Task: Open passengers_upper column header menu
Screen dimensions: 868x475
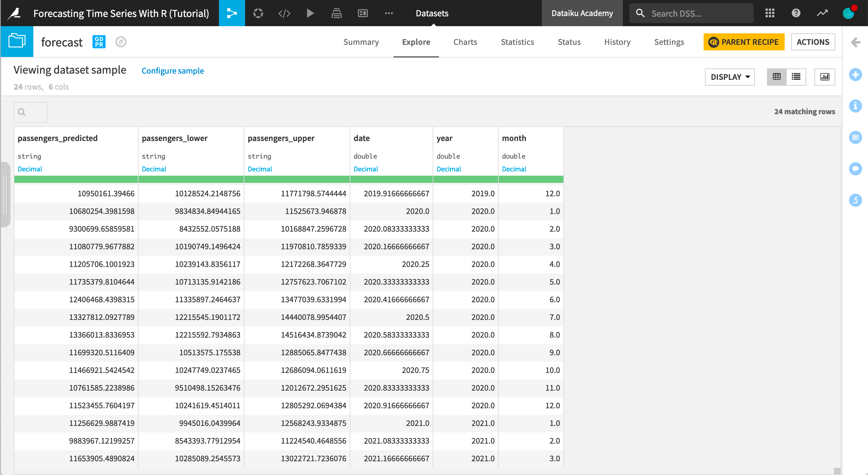Action: (x=281, y=138)
